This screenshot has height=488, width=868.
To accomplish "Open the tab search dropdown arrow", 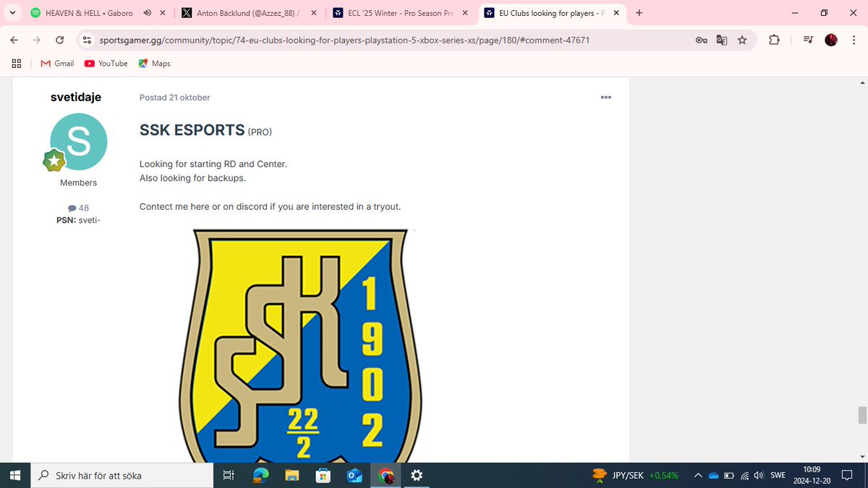I will pos(12,13).
